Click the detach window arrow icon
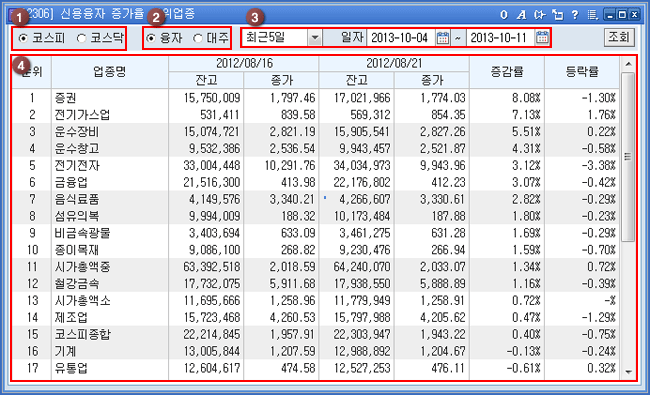Viewport: 650px width, 395px height. pyautogui.click(x=558, y=15)
